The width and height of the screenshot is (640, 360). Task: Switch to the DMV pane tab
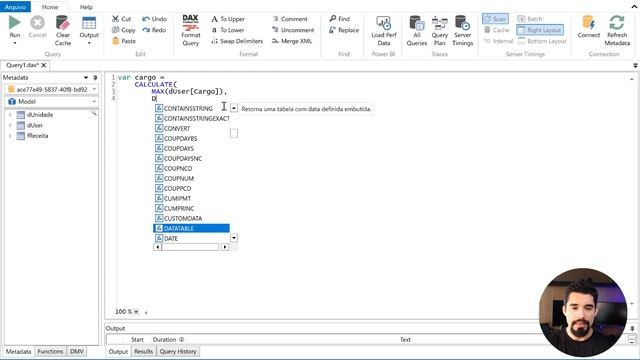pos(77,351)
